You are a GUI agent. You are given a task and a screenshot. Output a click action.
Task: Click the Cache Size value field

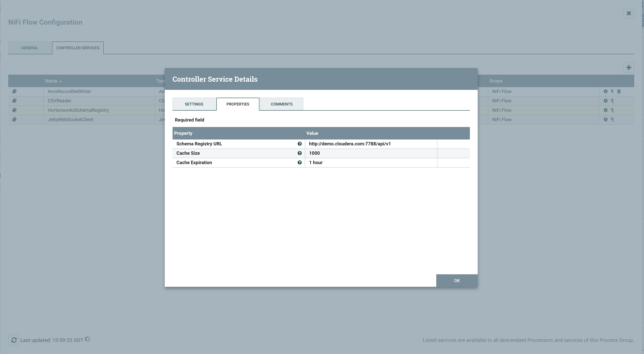pyautogui.click(x=371, y=153)
